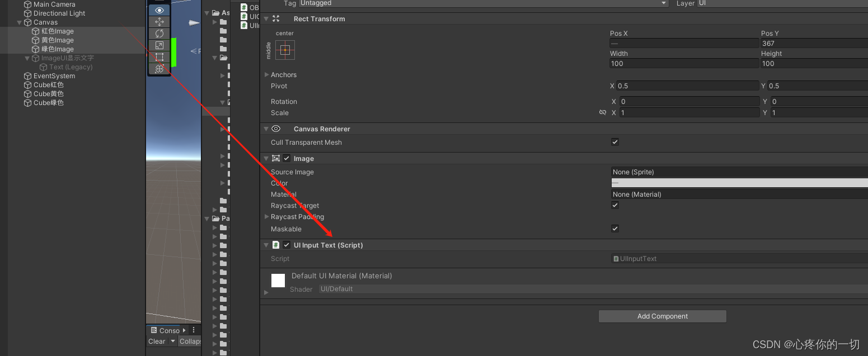Collapse the Canvas tree node
The width and height of the screenshot is (868, 356).
click(20, 22)
